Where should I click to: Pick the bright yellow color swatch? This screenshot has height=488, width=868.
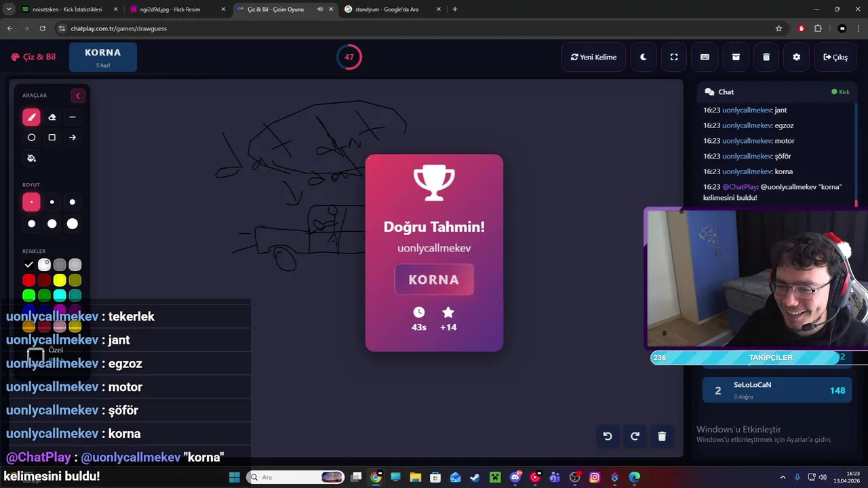click(x=60, y=280)
